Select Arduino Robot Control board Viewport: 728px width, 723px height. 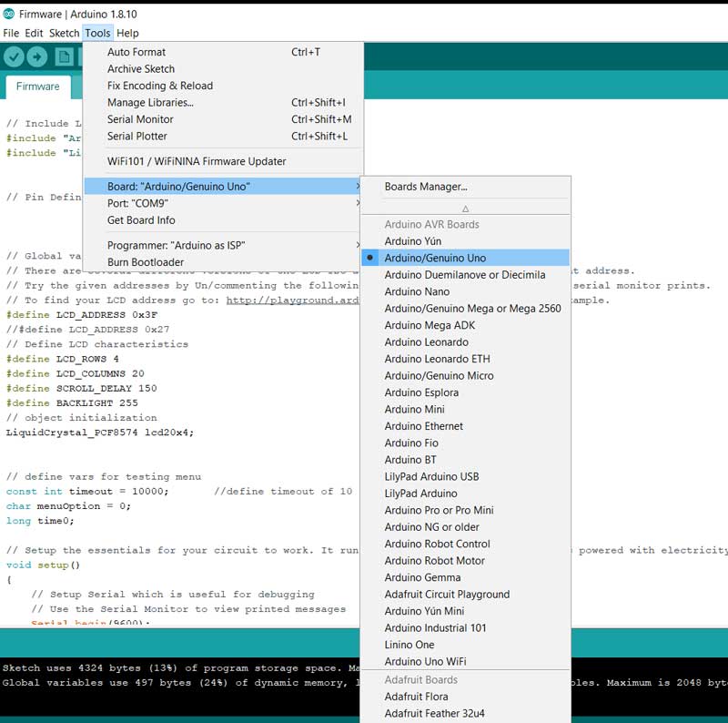coord(465,544)
